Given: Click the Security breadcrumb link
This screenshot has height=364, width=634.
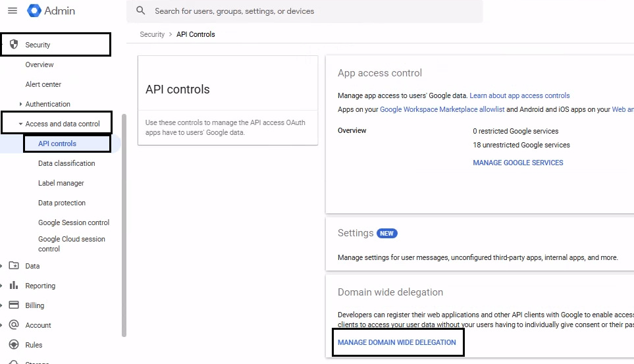Looking at the screenshot, I should point(152,34).
